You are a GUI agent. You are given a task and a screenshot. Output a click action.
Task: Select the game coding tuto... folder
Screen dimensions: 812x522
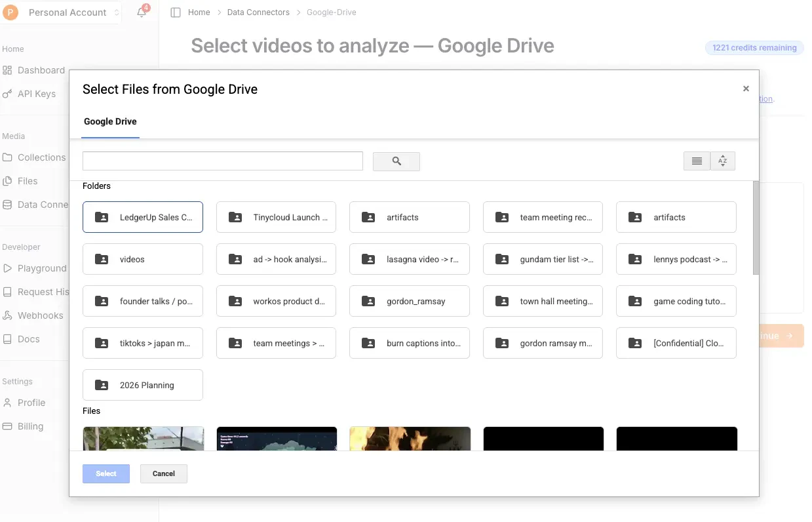(x=676, y=301)
